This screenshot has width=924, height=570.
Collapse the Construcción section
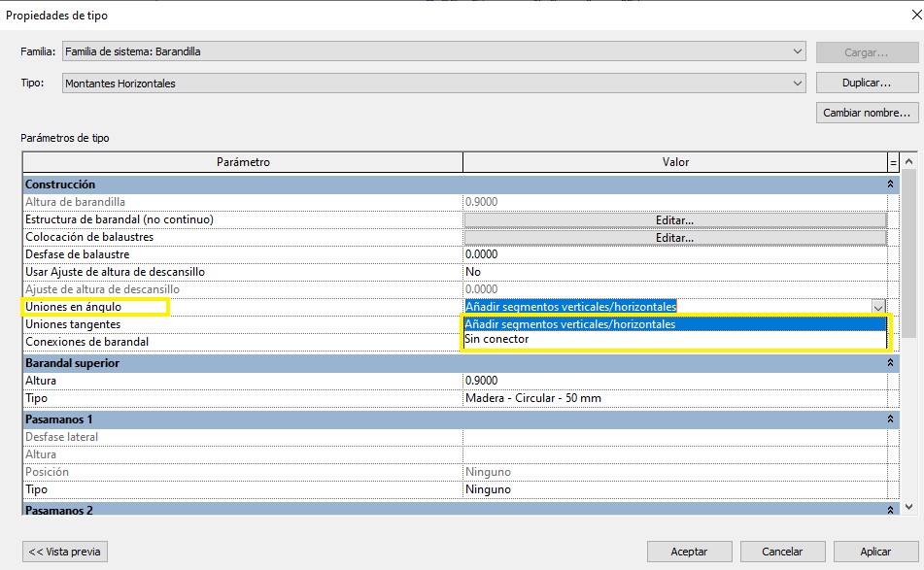click(x=890, y=184)
